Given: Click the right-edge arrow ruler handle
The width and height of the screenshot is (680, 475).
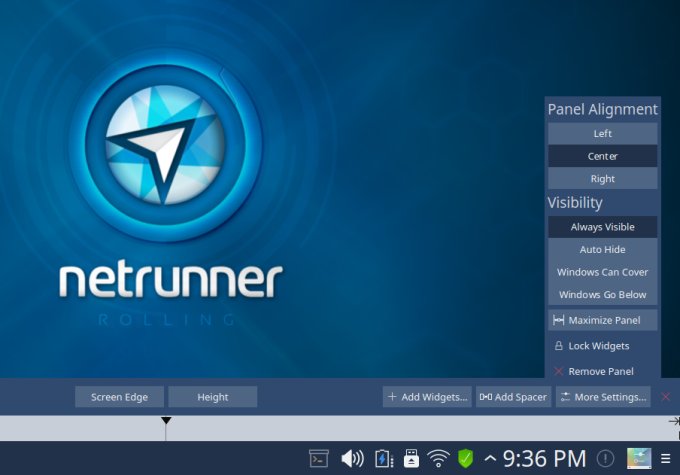Looking at the screenshot, I should pos(674,421).
